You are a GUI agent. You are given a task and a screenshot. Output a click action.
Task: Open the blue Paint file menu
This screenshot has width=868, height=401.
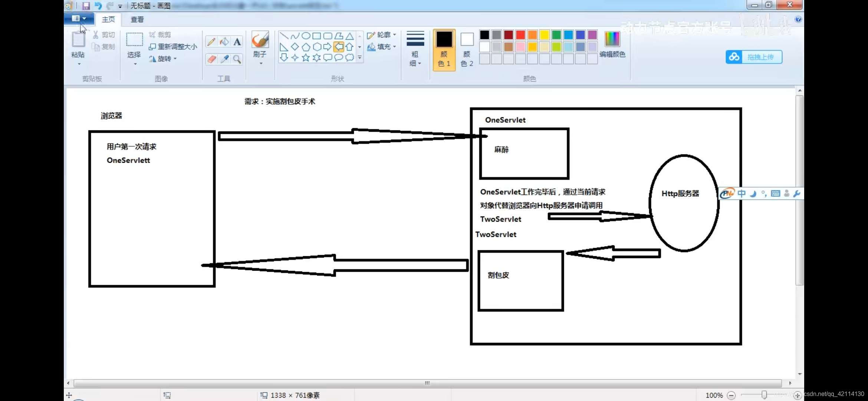(x=79, y=18)
